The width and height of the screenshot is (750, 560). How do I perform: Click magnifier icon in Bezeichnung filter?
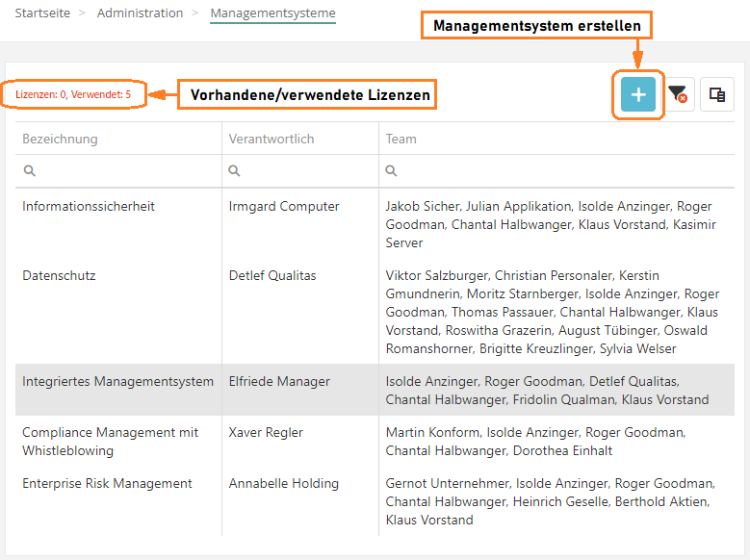point(30,170)
